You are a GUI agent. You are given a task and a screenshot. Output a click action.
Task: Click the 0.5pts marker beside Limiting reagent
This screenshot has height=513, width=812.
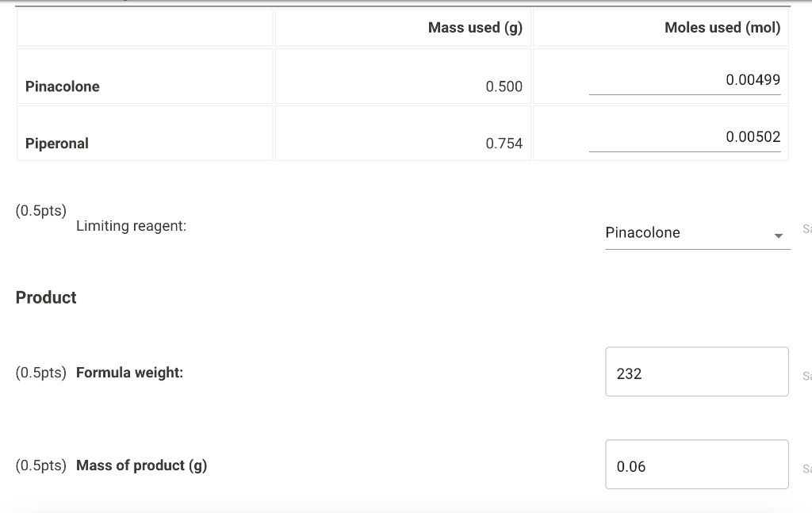[x=41, y=211]
